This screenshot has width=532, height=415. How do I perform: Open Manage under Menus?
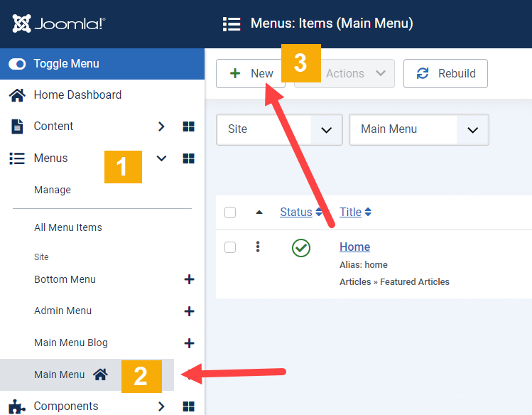(x=53, y=190)
